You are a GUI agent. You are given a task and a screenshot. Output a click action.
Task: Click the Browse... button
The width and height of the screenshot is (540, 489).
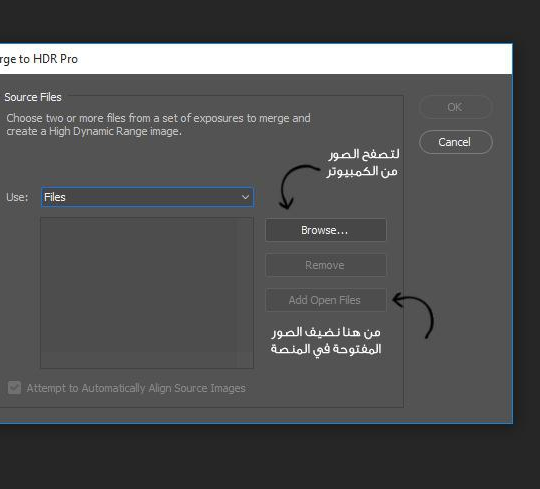tap(325, 230)
